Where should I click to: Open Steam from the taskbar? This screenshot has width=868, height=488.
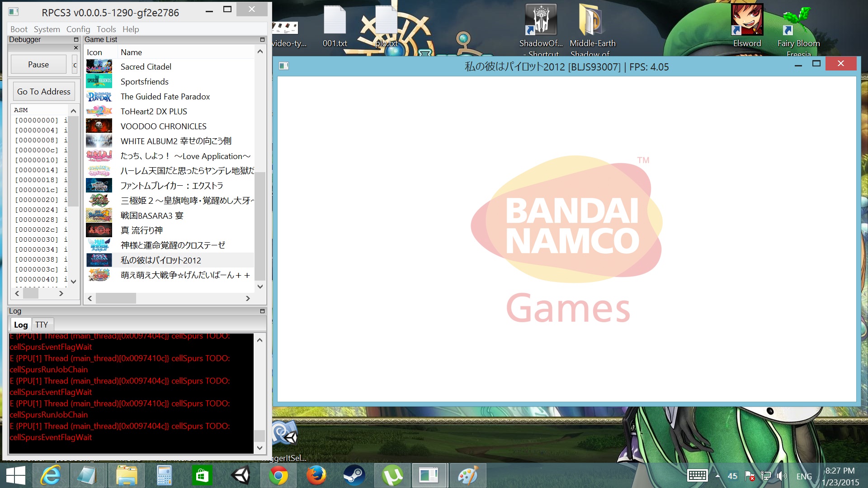tap(354, 475)
